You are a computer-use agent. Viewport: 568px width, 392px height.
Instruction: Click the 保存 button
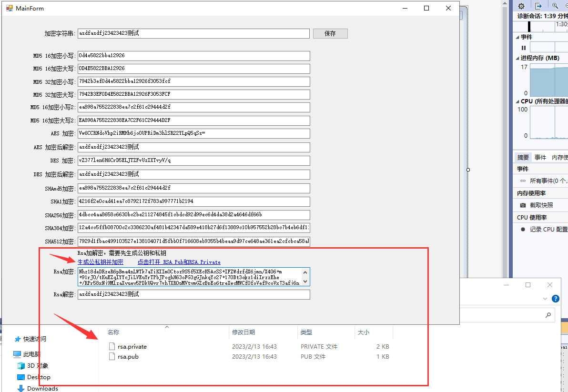pyautogui.click(x=330, y=34)
